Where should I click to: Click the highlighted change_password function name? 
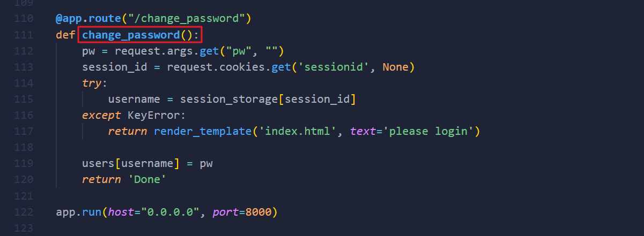click(x=131, y=35)
